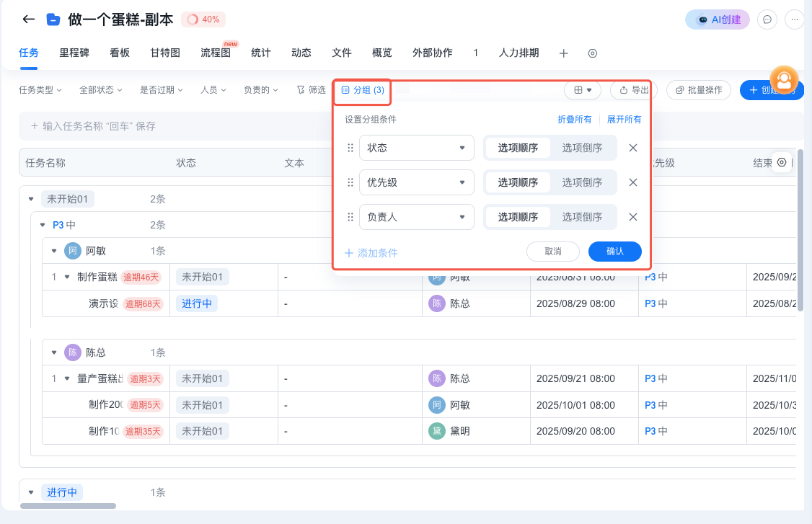
Task: Open the 状态 grouping condition dropdown
Action: pyautogui.click(x=416, y=147)
